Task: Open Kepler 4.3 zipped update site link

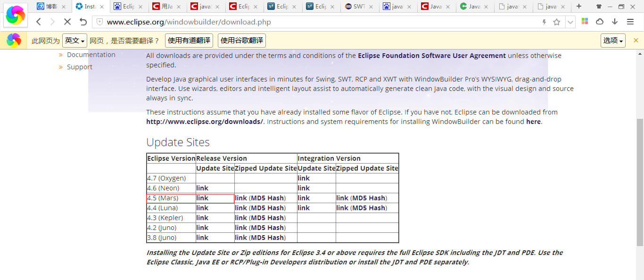Action: [x=241, y=218]
